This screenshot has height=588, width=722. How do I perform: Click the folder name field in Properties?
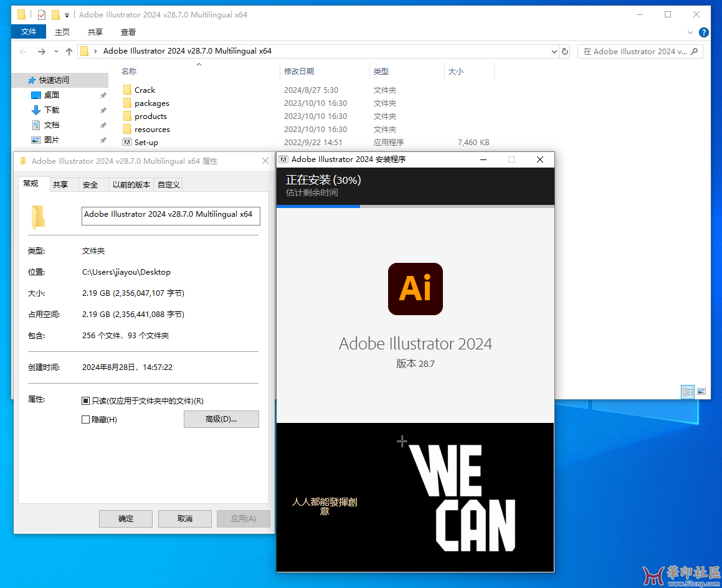pyautogui.click(x=171, y=216)
